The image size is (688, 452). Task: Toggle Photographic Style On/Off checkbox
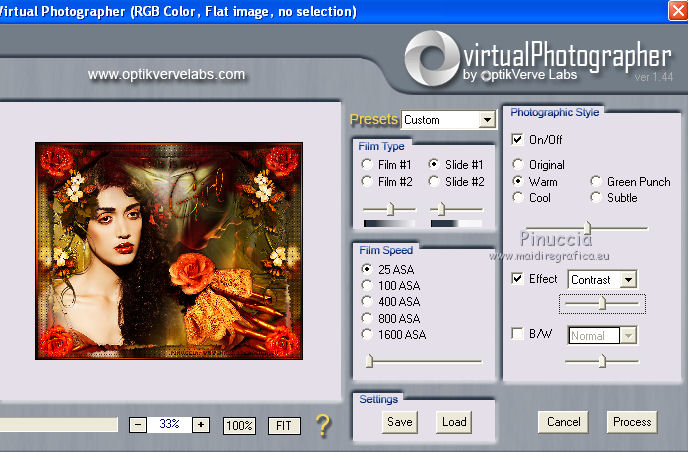tap(517, 140)
